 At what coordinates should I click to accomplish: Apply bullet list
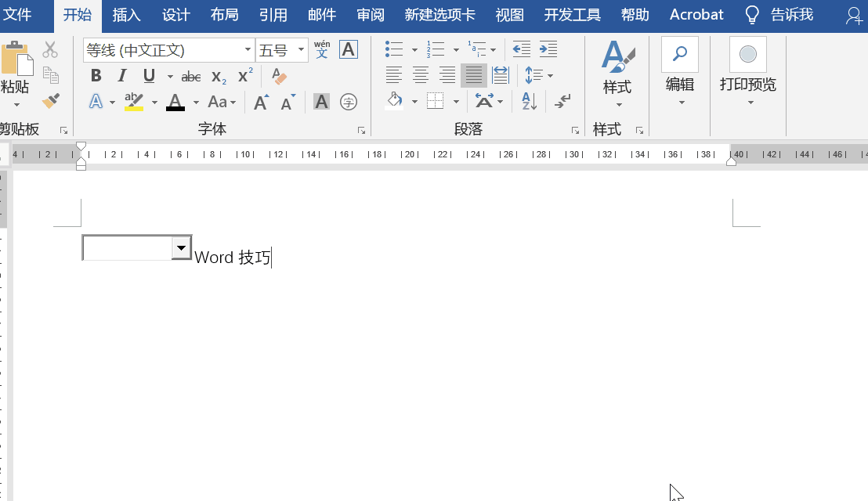(393, 49)
